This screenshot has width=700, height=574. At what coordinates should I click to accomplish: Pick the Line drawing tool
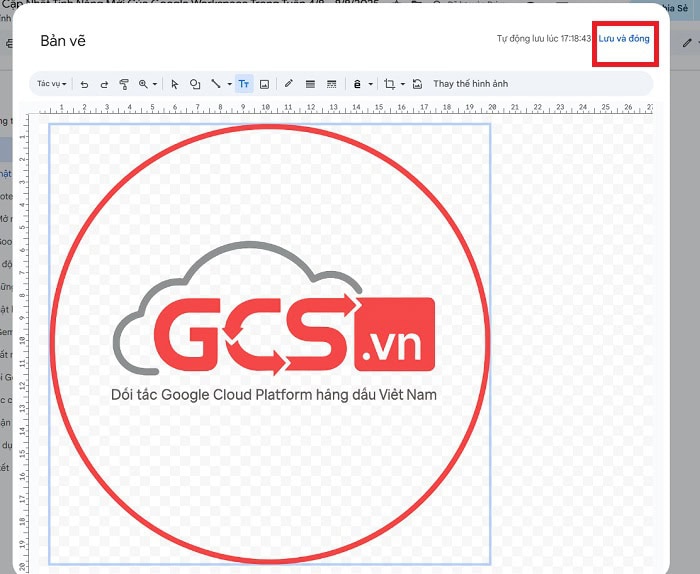[215, 84]
